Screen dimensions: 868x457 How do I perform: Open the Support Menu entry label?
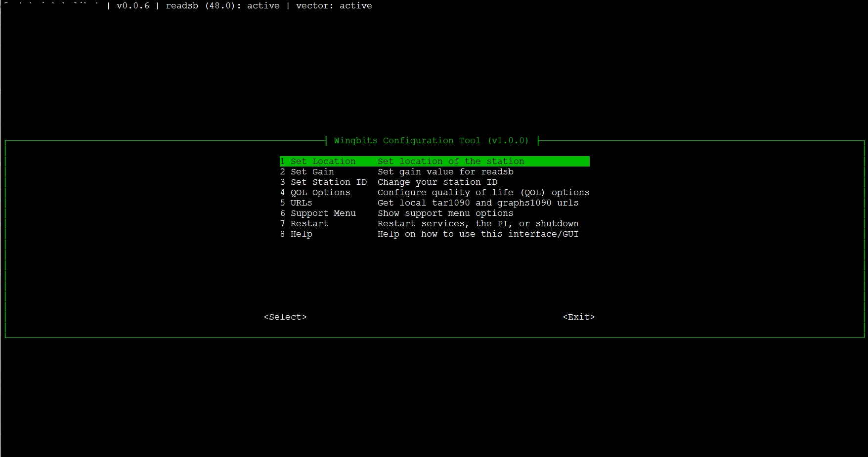pos(323,213)
